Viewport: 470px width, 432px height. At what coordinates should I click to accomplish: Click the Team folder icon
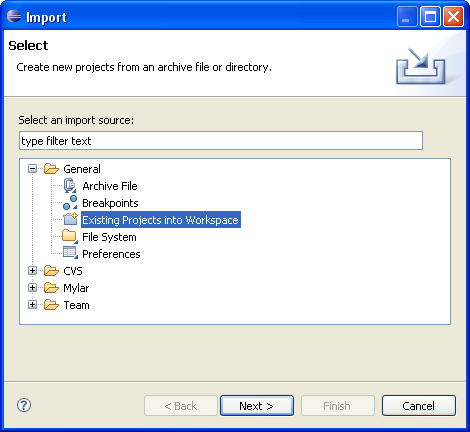pyautogui.click(x=51, y=305)
